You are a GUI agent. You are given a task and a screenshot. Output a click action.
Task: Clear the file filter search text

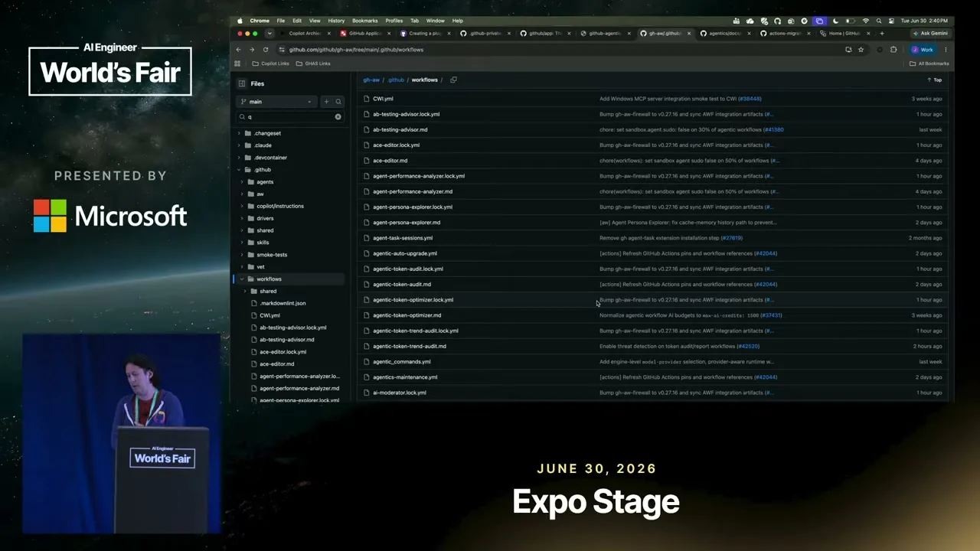(338, 117)
